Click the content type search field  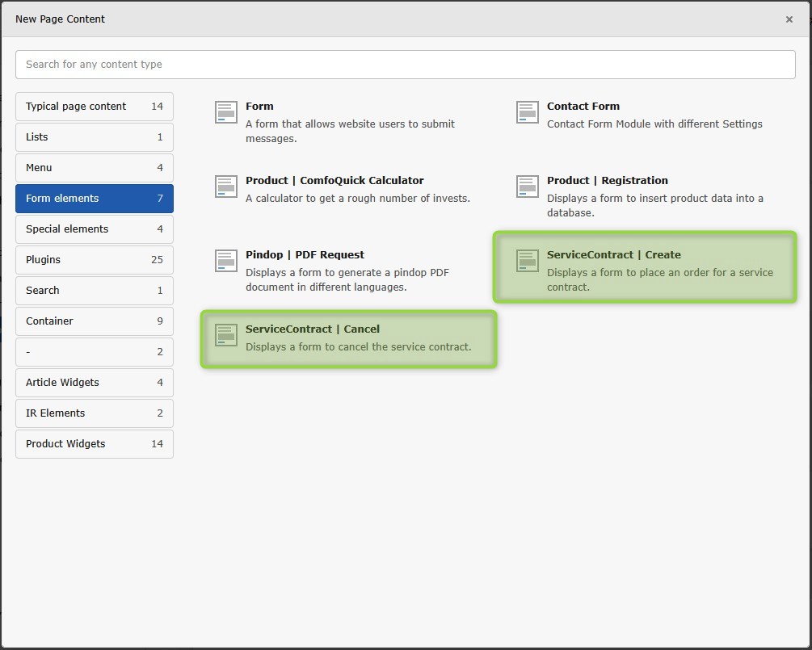(x=405, y=65)
